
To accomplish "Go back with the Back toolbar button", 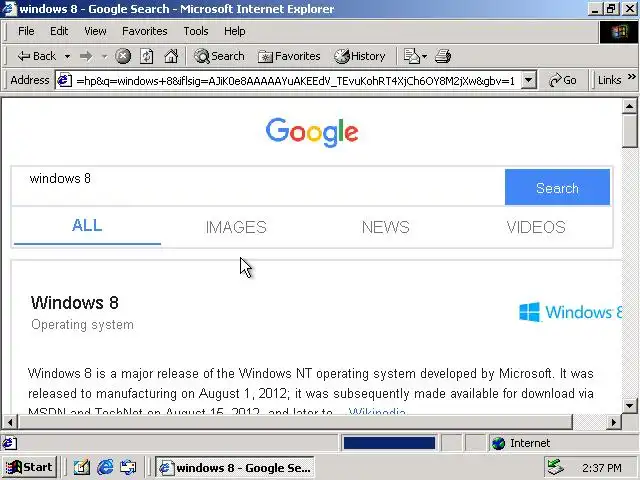I will point(36,56).
